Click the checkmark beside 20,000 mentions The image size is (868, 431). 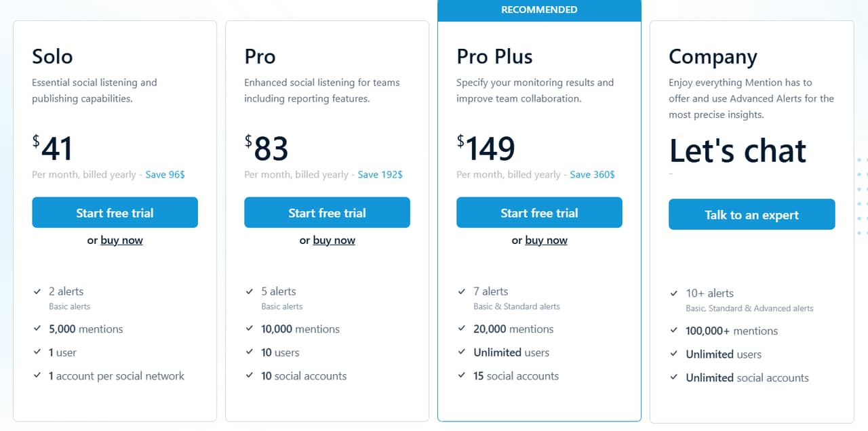point(462,329)
